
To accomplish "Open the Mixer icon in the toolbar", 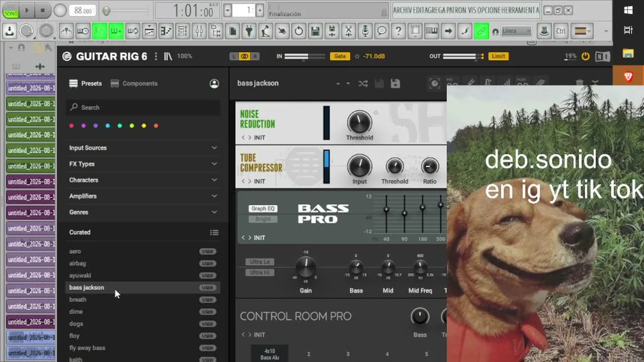I will click(x=199, y=31).
